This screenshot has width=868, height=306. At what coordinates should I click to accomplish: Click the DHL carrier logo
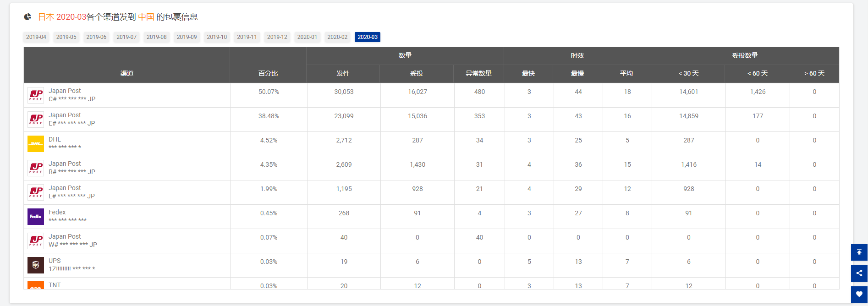(36, 144)
